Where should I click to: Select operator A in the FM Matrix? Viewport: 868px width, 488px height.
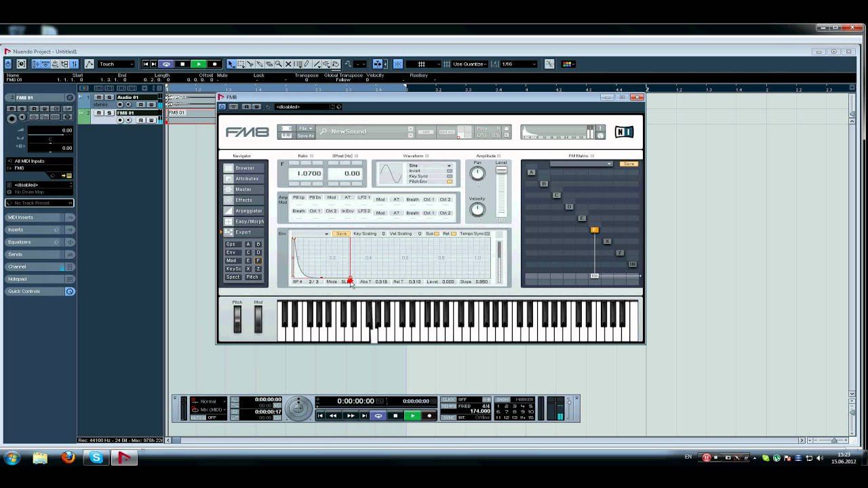(x=531, y=172)
